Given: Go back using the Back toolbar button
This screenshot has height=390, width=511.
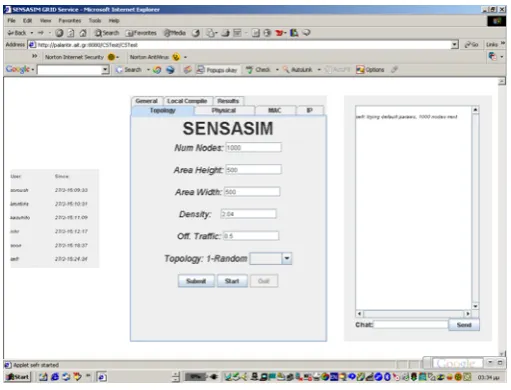Looking at the screenshot, I should pos(17,33).
